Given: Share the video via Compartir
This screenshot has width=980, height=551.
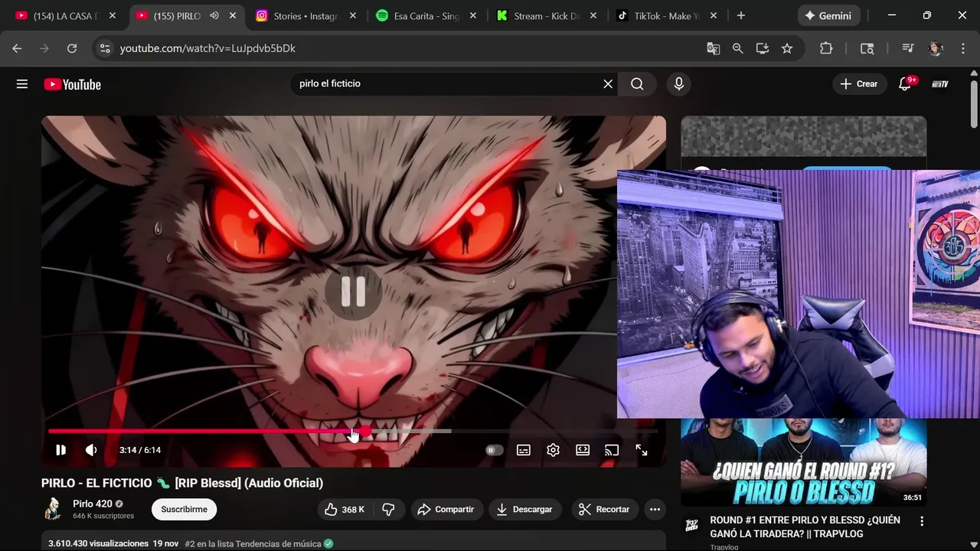Looking at the screenshot, I should click(x=446, y=510).
